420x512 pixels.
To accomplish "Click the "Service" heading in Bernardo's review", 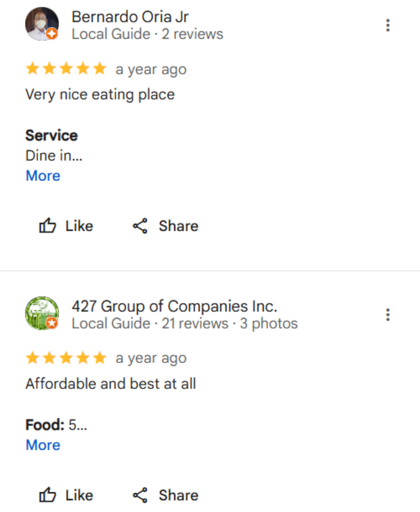I will pyautogui.click(x=51, y=135).
